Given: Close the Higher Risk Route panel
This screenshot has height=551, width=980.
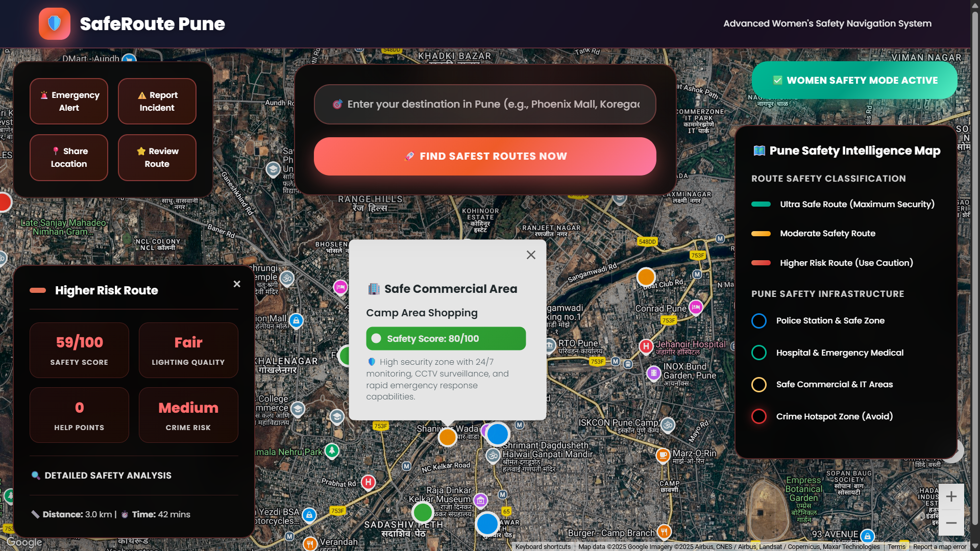Looking at the screenshot, I should tap(237, 284).
